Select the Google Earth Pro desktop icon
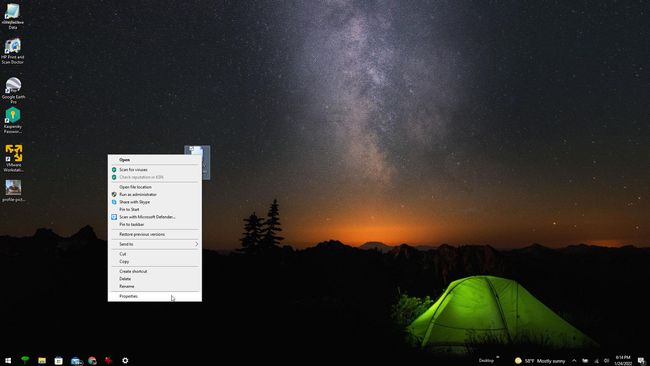This screenshot has width=650, height=366. tap(13, 90)
